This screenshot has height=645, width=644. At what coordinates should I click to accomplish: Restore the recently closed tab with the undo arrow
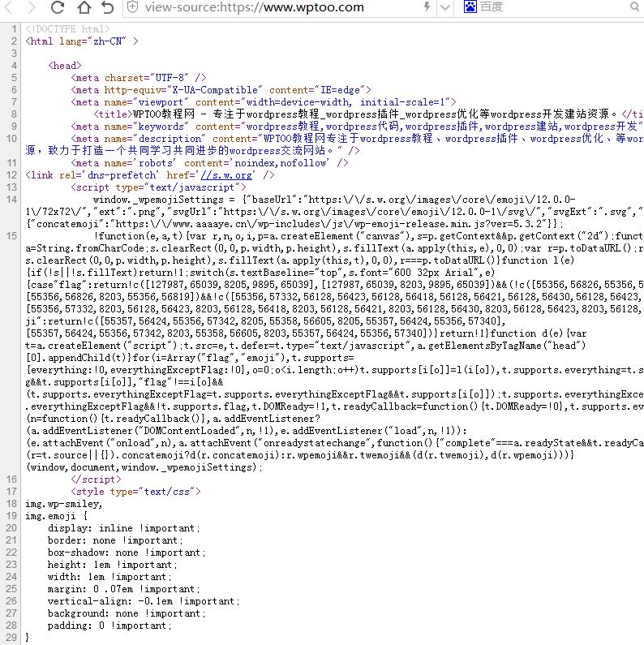click(x=107, y=7)
